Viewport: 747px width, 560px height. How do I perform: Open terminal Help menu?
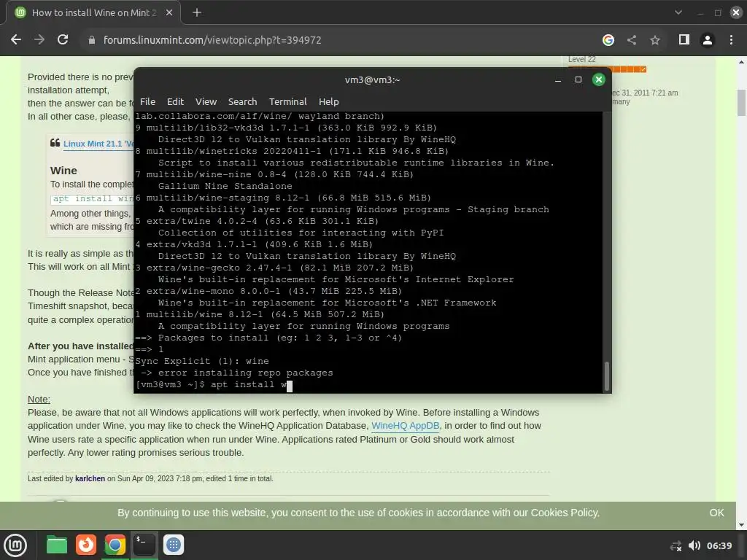[329, 101]
